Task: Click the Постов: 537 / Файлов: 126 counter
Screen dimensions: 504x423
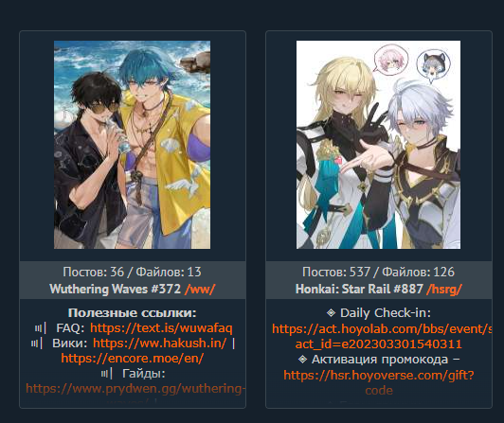Action: click(378, 272)
